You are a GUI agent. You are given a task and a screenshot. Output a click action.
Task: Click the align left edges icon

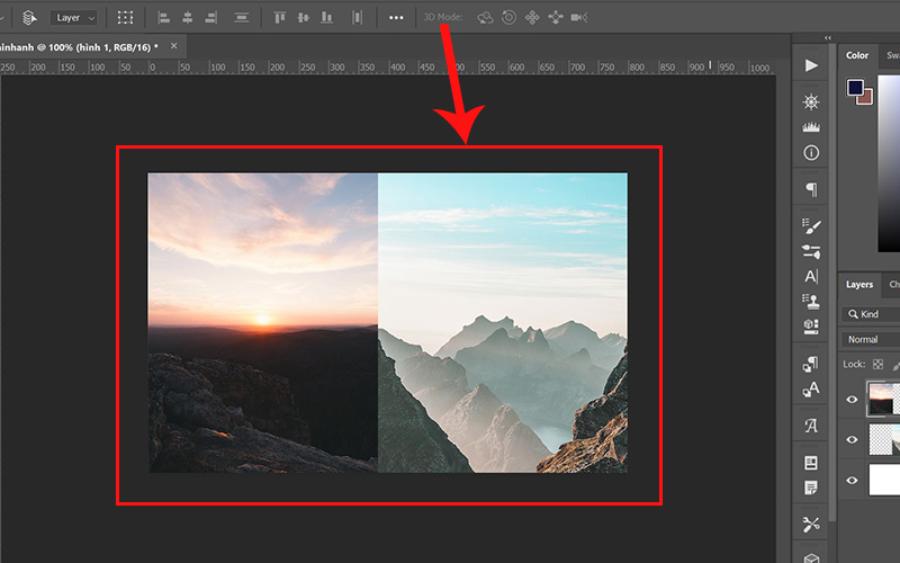click(x=164, y=18)
